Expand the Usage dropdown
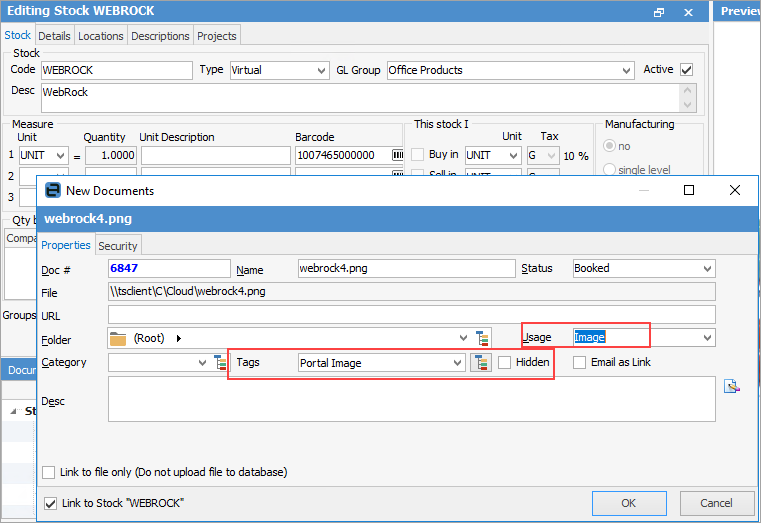This screenshot has height=523, width=761. [707, 338]
